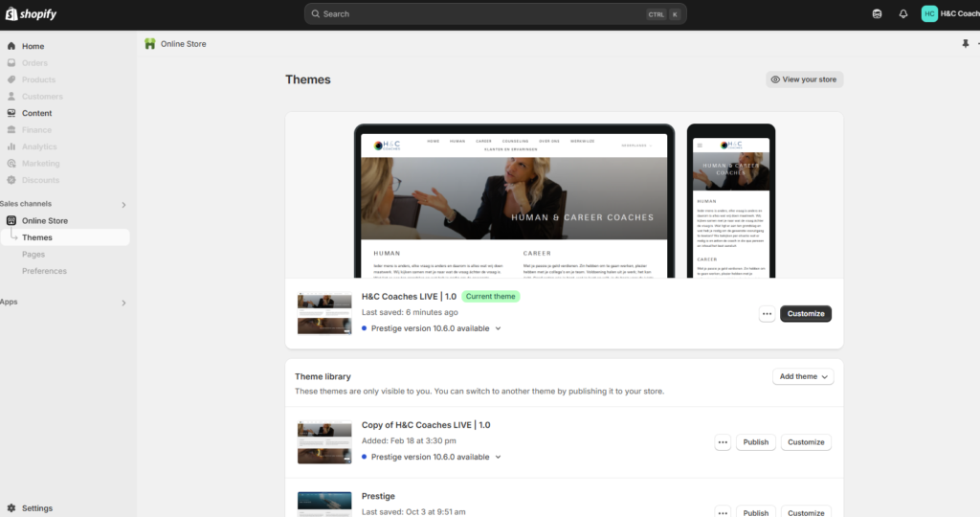This screenshot has height=517, width=980.
Task: Click the Marketing target icon
Action: (x=11, y=163)
